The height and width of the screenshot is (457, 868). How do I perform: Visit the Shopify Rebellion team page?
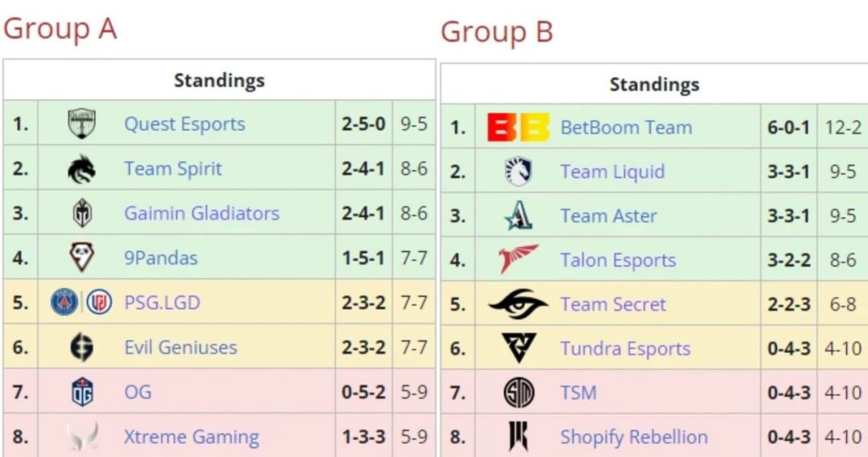634,438
